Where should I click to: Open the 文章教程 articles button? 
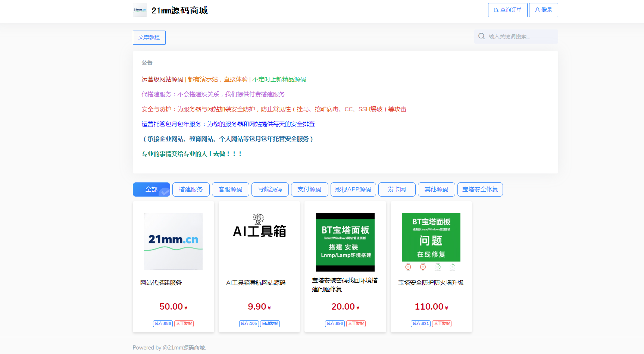pos(149,38)
